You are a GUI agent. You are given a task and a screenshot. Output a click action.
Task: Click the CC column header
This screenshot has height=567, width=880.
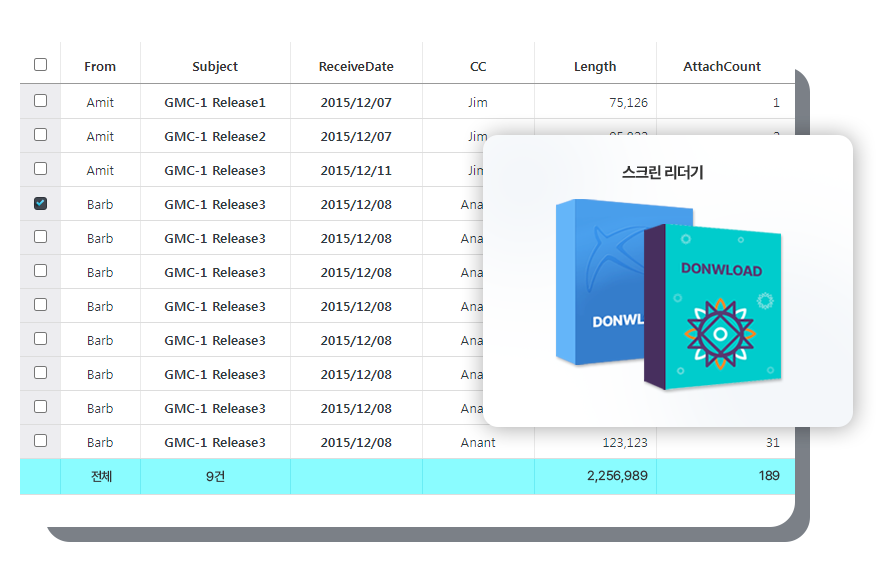[478, 67]
